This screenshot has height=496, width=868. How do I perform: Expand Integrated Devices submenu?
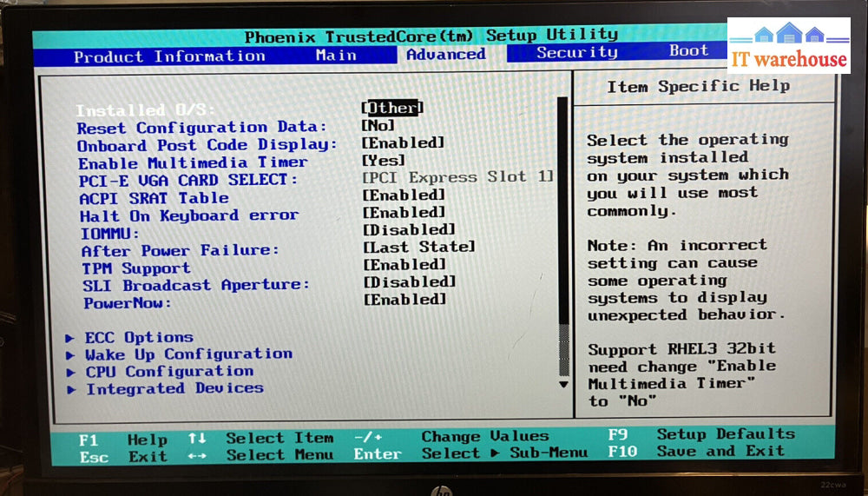tap(174, 388)
